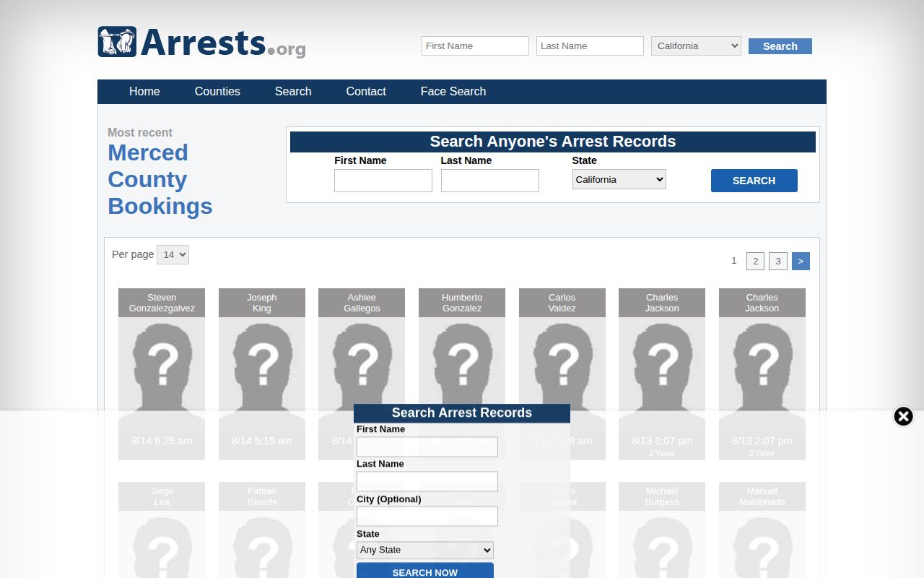Focus the header First Name field

(x=475, y=46)
